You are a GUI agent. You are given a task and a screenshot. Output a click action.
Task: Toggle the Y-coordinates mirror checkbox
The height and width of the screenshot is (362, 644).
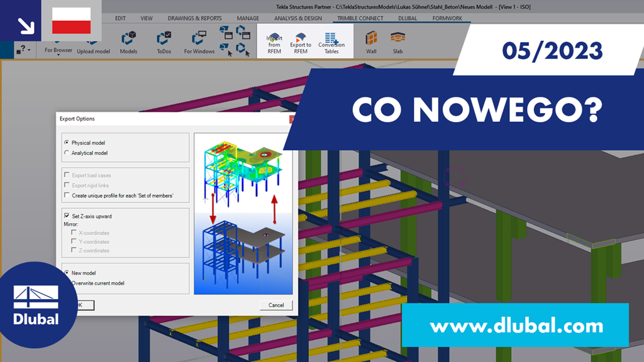point(74,241)
